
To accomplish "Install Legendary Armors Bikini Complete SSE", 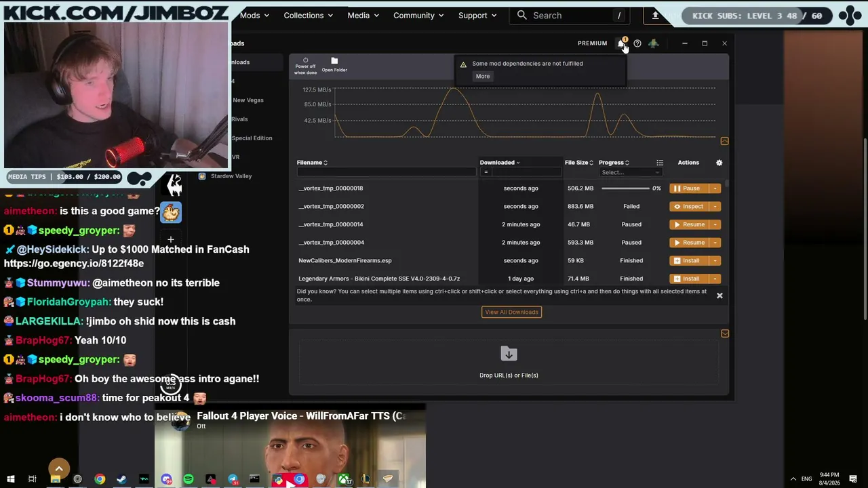I will [x=688, y=279].
